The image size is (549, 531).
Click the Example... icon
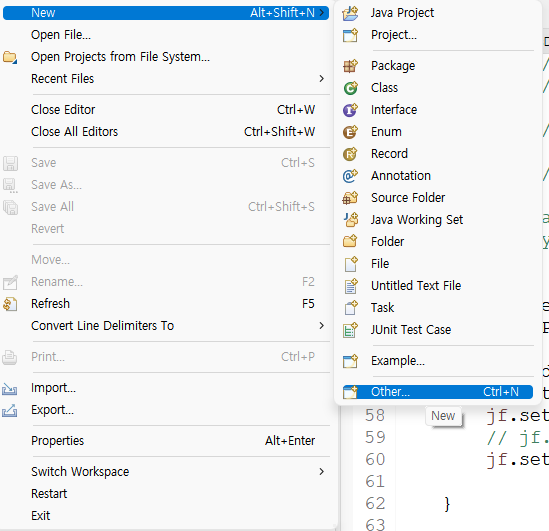pyautogui.click(x=350, y=361)
